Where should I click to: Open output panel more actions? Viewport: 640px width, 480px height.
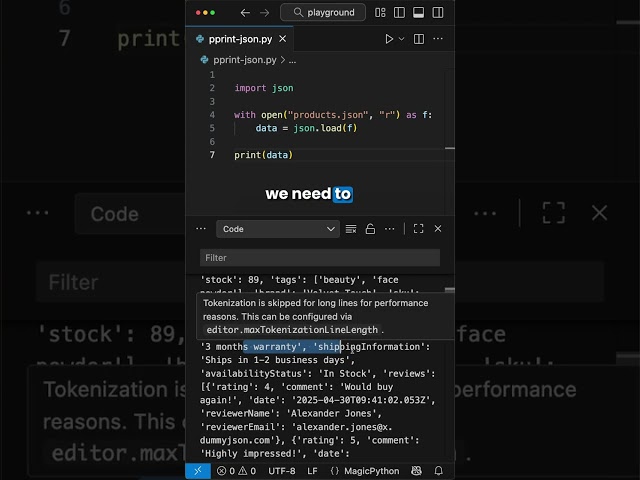(390, 229)
